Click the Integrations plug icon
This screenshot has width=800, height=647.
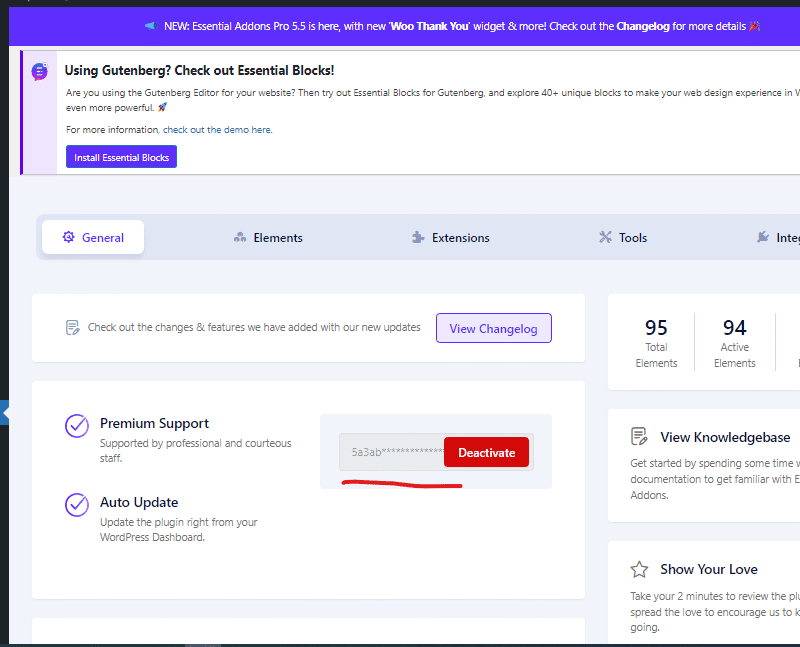tap(763, 237)
